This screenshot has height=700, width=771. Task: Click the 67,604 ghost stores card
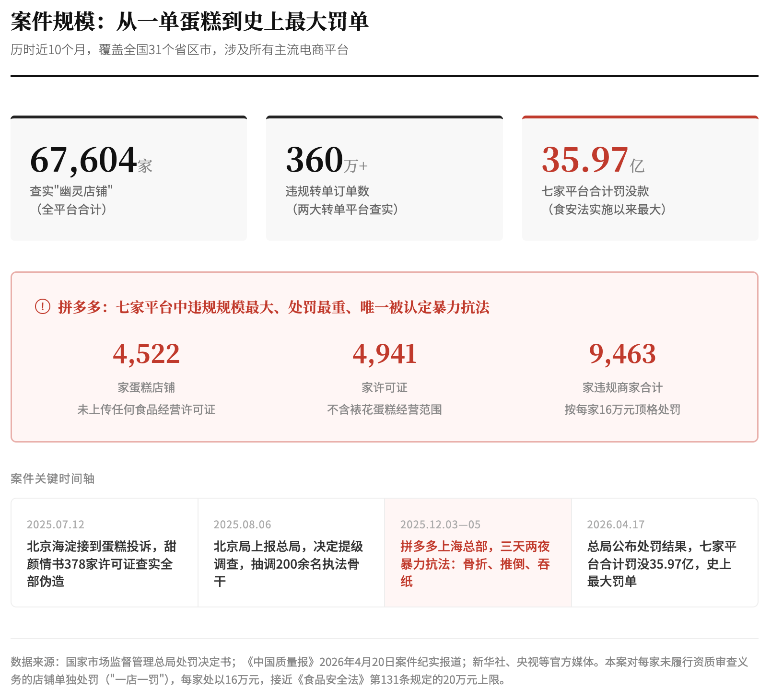pyautogui.click(x=128, y=178)
